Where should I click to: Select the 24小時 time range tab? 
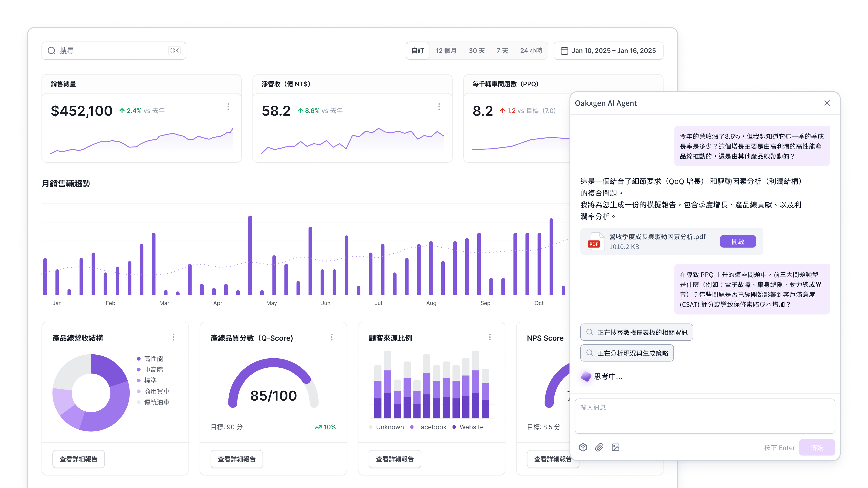pos(531,51)
